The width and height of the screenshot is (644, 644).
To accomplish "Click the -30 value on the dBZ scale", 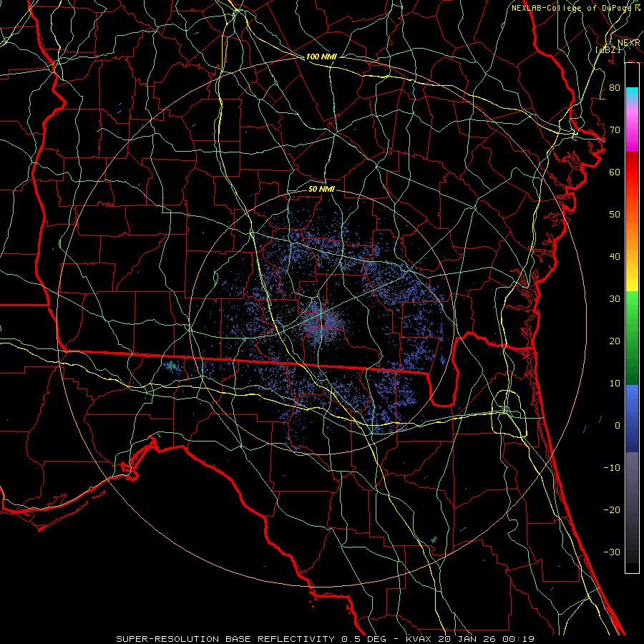I will click(x=612, y=552).
